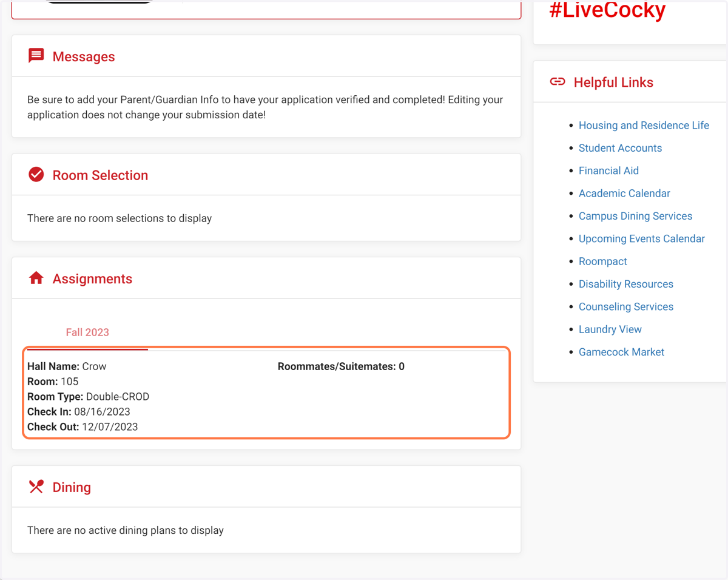Go to Financial Aid link
This screenshot has width=728, height=580.
click(608, 170)
